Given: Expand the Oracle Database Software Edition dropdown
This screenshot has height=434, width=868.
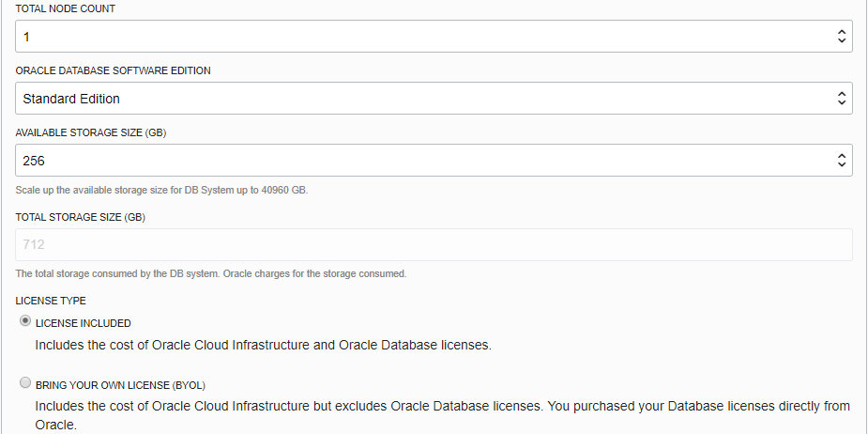Looking at the screenshot, I should (x=434, y=98).
